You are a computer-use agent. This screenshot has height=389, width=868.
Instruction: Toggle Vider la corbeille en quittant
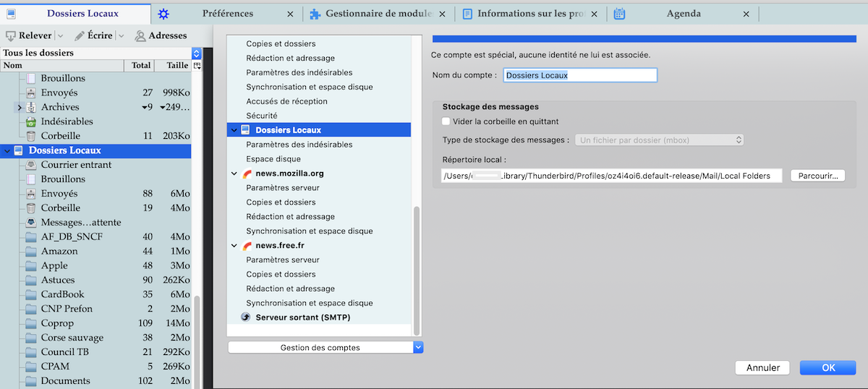coord(446,121)
